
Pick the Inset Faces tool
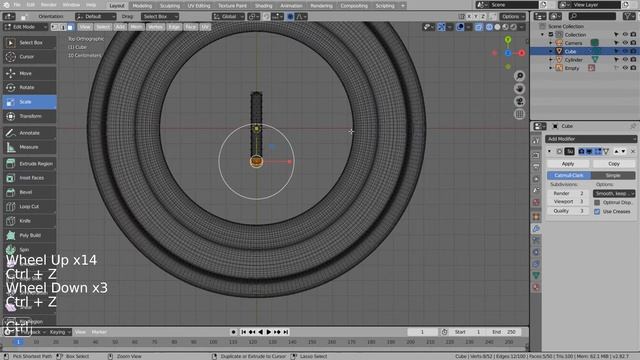[29, 178]
